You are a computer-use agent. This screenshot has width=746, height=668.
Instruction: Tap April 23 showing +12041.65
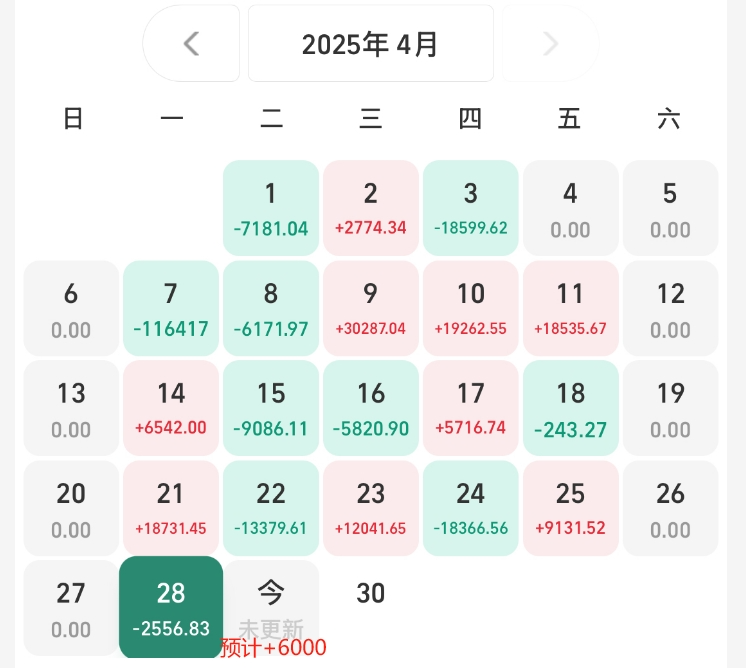tap(371, 508)
